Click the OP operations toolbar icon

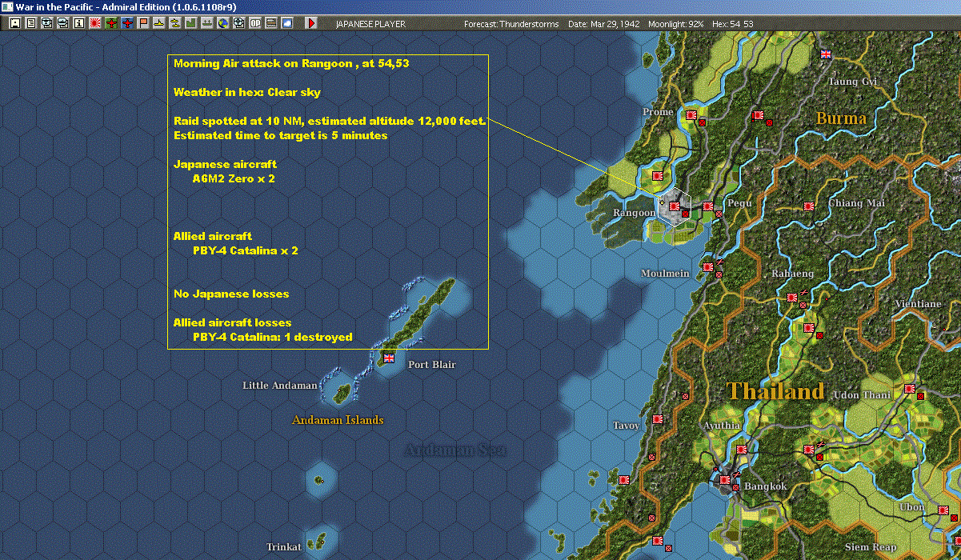pos(255,23)
